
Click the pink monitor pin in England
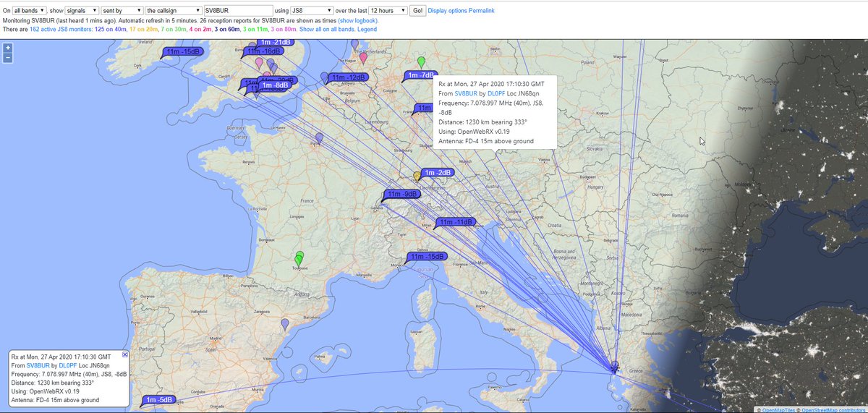[x=260, y=64]
